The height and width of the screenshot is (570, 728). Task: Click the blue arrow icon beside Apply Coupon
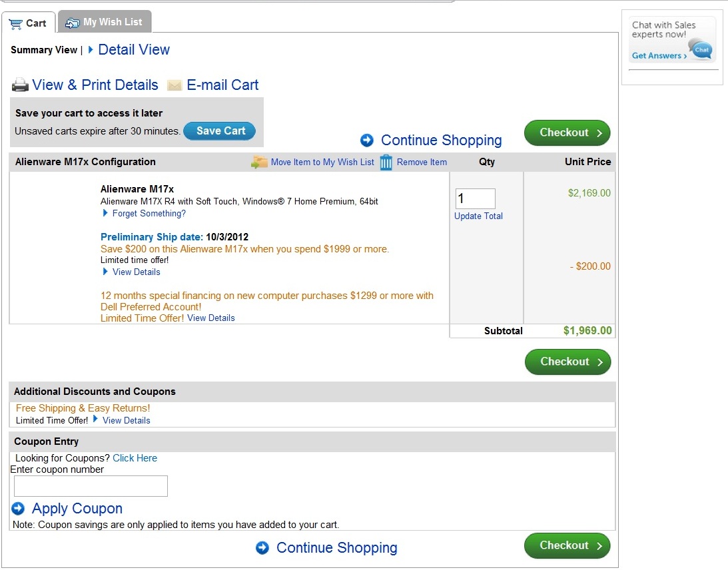point(18,509)
